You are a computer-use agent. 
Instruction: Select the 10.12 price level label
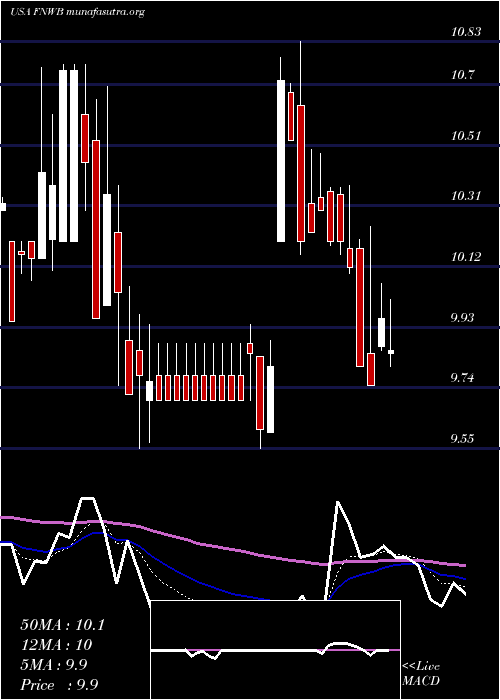click(466, 257)
